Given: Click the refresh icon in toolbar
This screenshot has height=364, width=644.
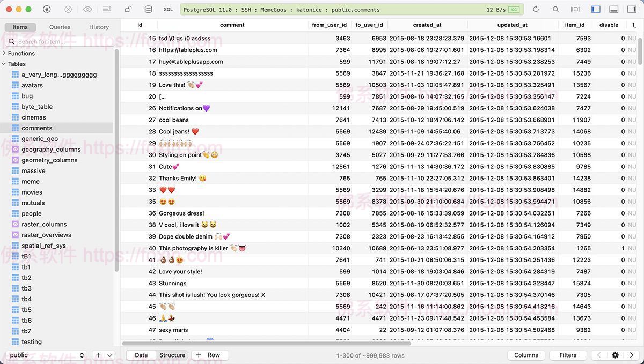Looking at the screenshot, I should [535, 9].
